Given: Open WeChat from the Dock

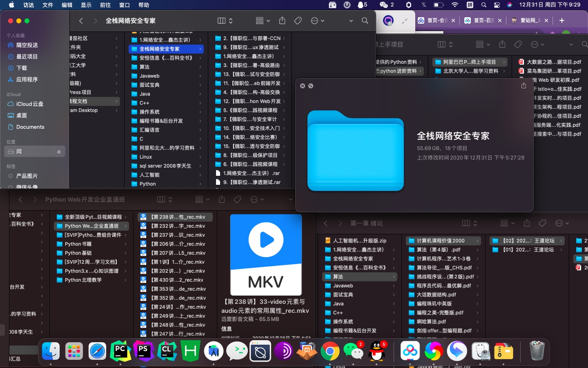Looking at the screenshot, I should coord(353,351).
